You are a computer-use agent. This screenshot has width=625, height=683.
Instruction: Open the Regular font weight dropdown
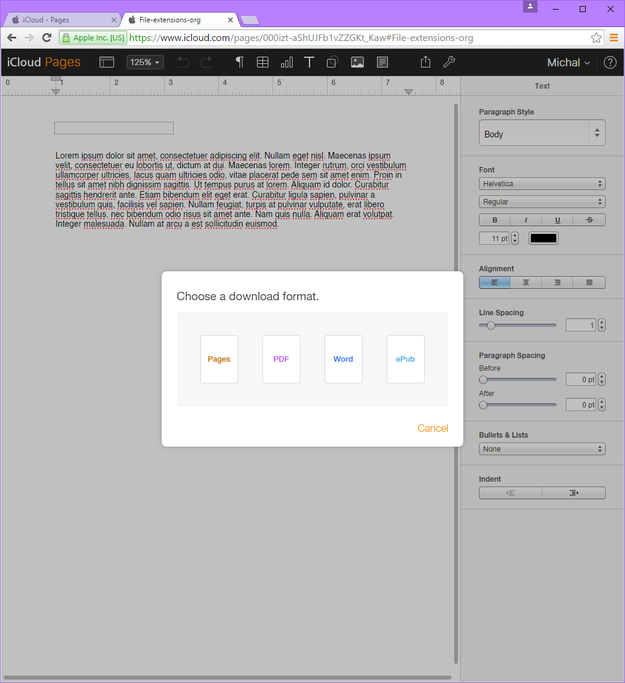[542, 202]
